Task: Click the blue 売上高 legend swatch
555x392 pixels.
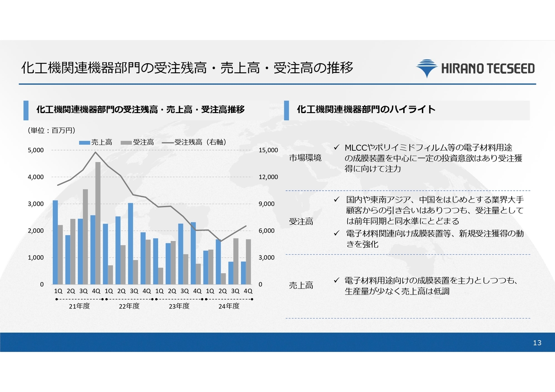Action: 84,142
